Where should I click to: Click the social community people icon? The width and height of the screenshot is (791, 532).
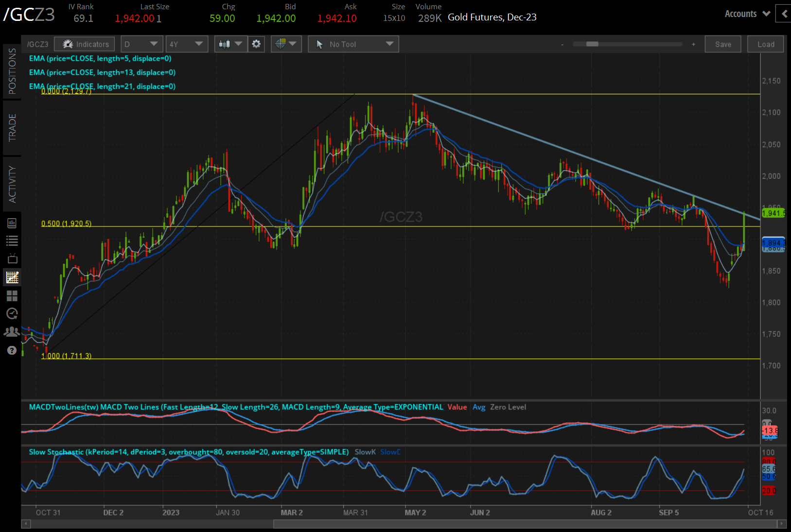pos(12,331)
